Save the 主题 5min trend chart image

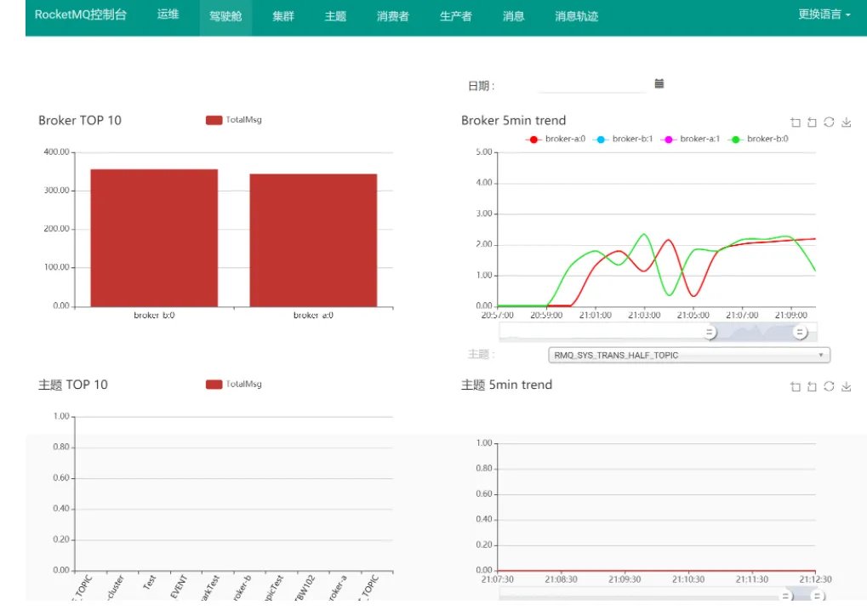(846, 386)
